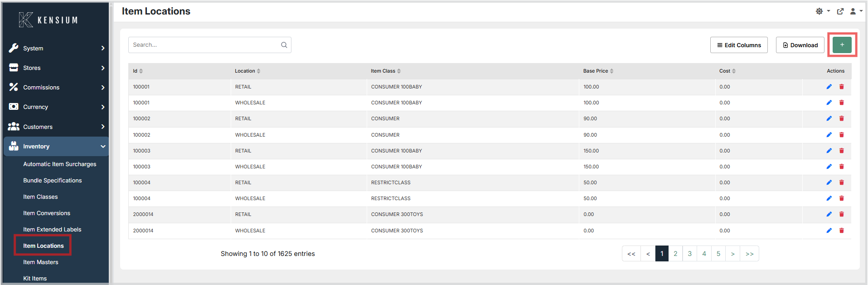This screenshot has height=285, width=868.
Task: Focus the Search input field
Action: pyautogui.click(x=209, y=45)
